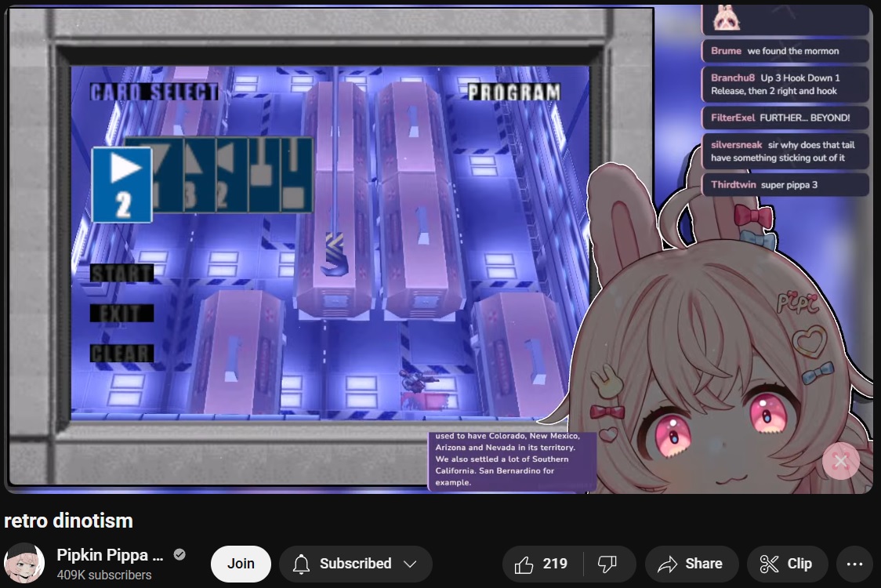The image size is (881, 588).
Task: Click the 219 like count
Action: [x=555, y=564]
